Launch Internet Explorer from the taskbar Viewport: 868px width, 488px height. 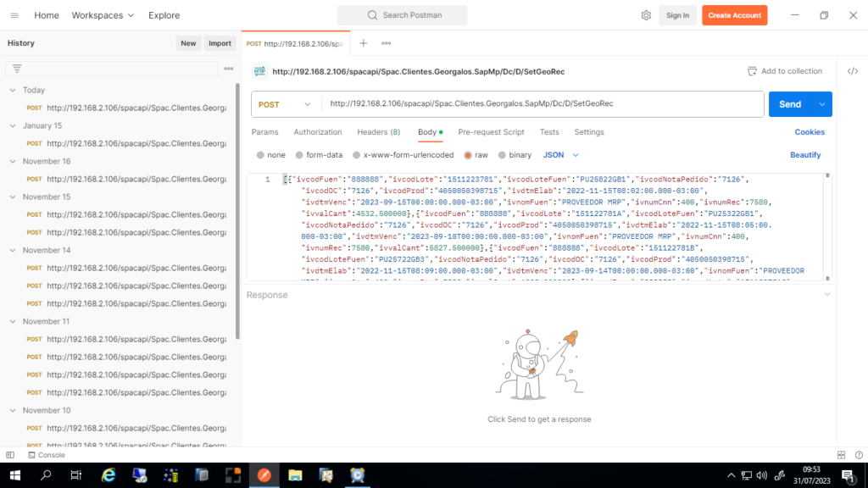click(108, 475)
